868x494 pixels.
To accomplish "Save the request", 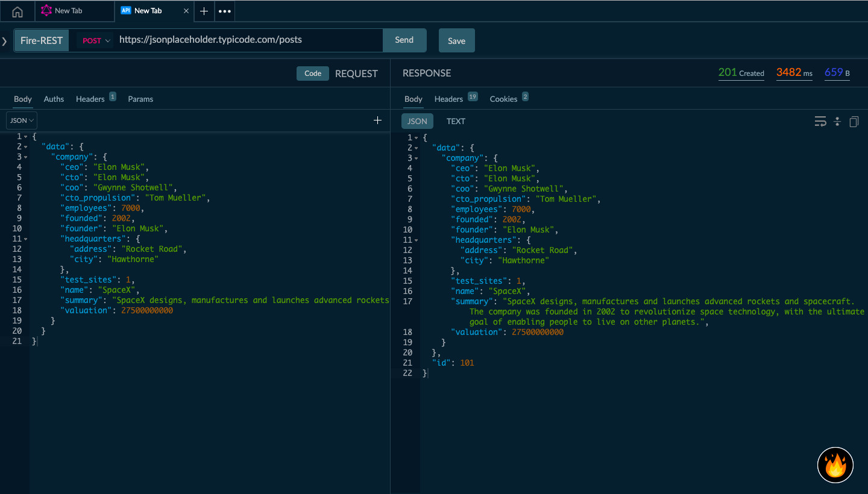I will [x=456, y=41].
